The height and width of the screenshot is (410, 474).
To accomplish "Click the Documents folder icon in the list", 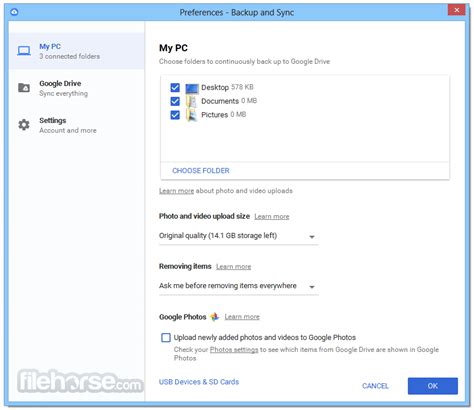I will (x=192, y=101).
